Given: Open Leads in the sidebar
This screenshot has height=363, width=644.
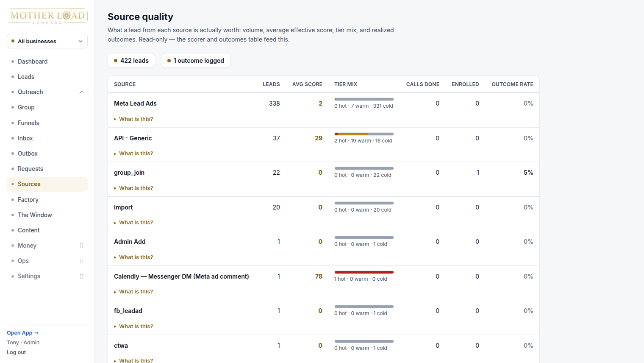Looking at the screenshot, I should click(47, 77).
